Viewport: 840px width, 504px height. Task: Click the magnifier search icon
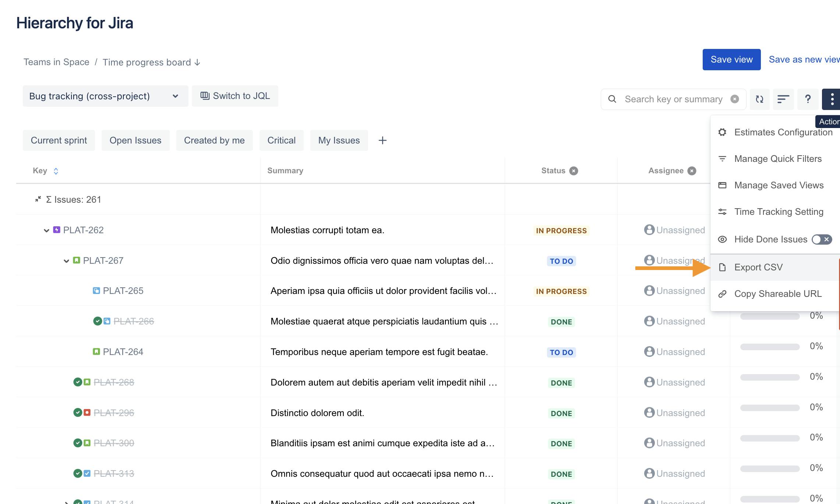pyautogui.click(x=612, y=99)
